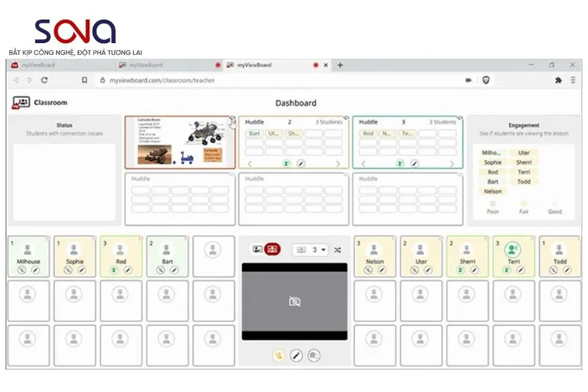This screenshot has width=588, height=392.
Task: Click the right chevron in Huddle 3 panel
Action: pyautogui.click(x=452, y=163)
